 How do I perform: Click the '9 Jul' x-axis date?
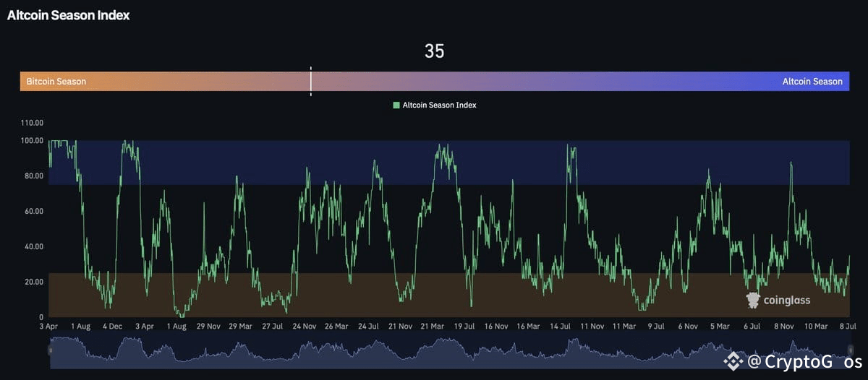pyautogui.click(x=656, y=327)
